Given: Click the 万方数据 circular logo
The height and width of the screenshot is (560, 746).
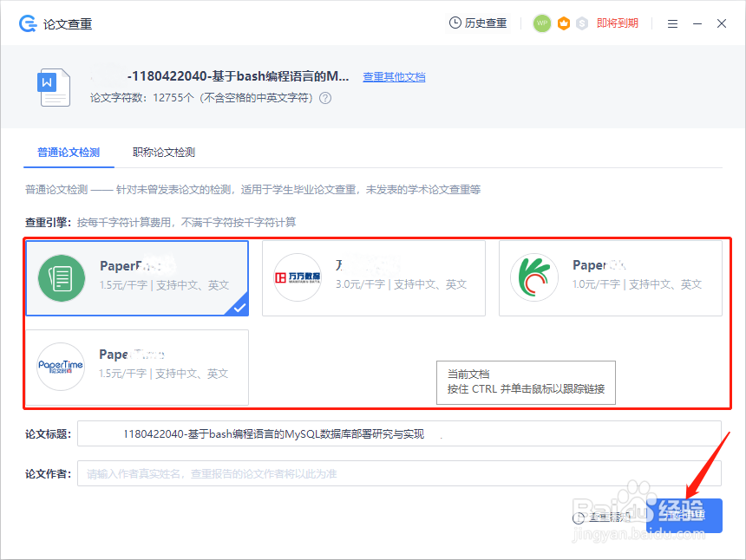Looking at the screenshot, I should click(298, 277).
